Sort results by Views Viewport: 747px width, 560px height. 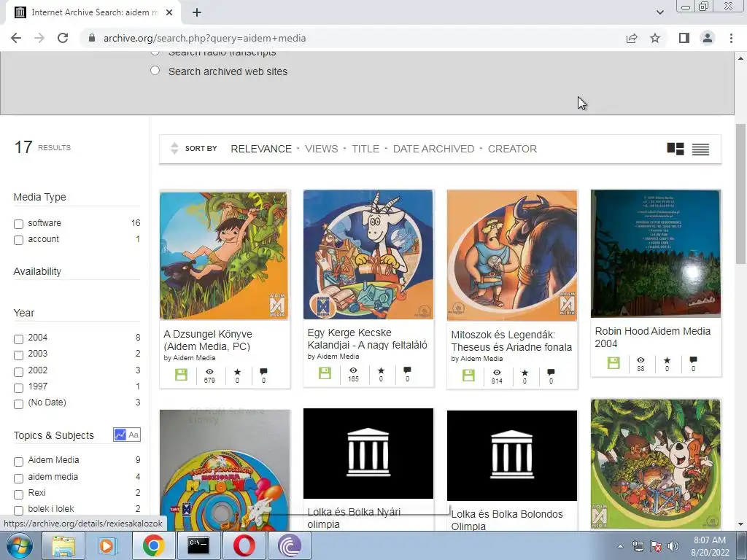322,149
